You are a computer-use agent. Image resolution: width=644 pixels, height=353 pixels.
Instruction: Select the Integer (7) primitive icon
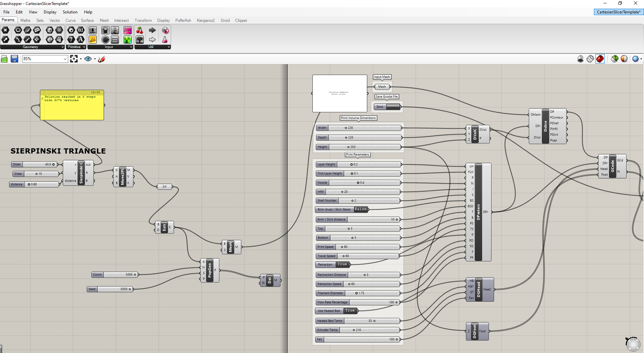(71, 40)
